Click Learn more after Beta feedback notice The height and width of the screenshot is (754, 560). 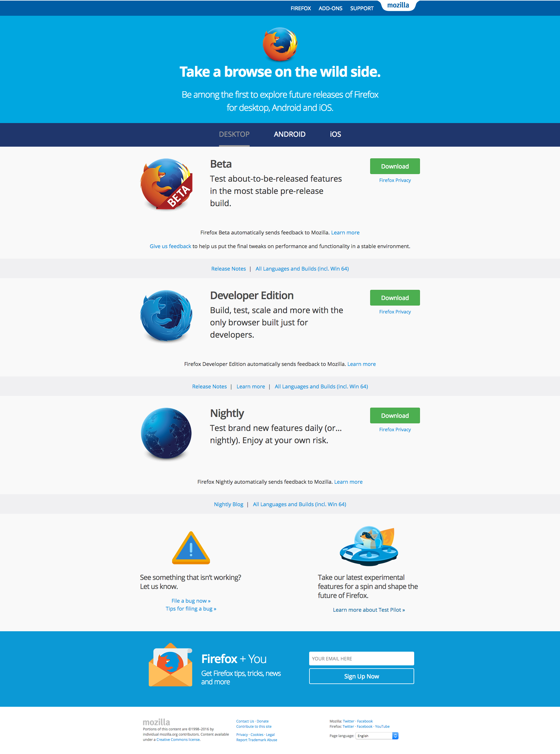[345, 232]
